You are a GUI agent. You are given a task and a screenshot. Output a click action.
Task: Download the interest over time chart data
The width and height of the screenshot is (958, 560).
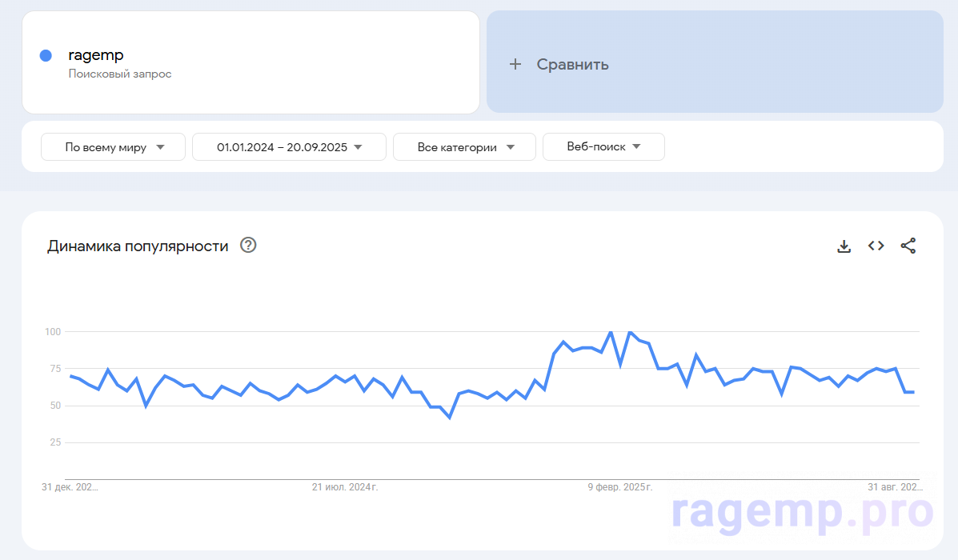[x=844, y=246]
